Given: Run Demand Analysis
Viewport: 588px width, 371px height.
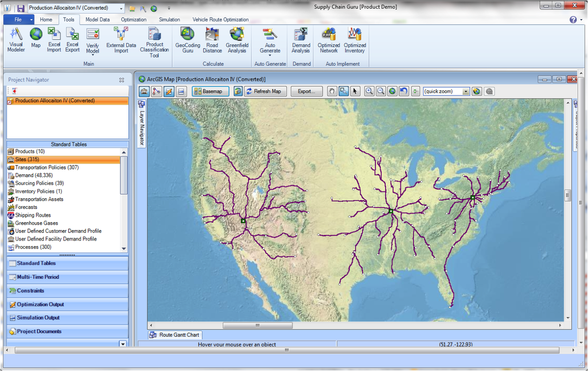Looking at the screenshot, I should (x=300, y=40).
